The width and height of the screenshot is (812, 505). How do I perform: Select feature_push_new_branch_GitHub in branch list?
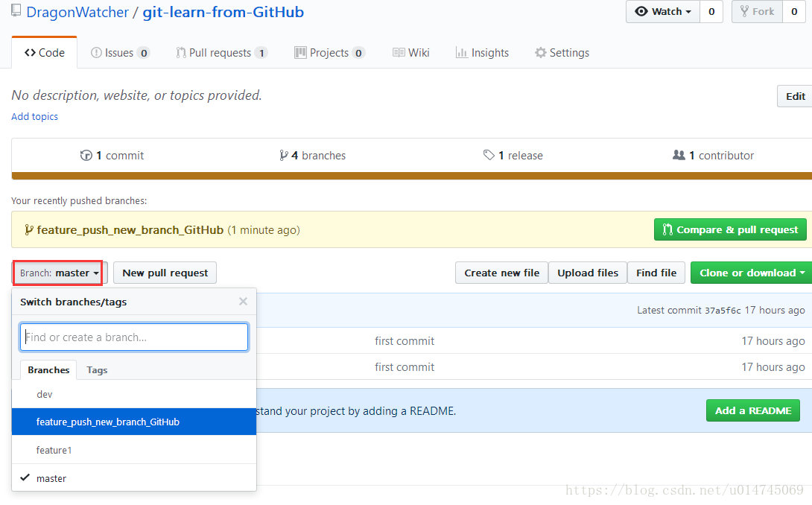tap(134, 422)
